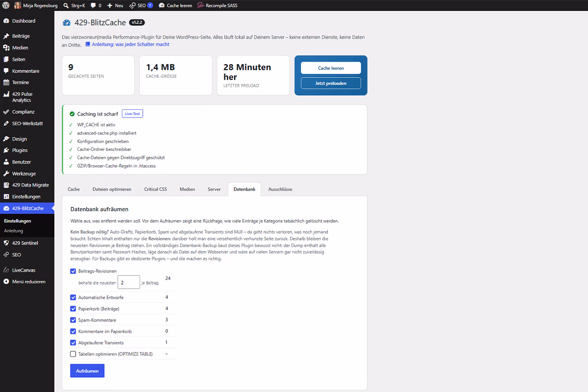Click the Cache-Ordner beschreibbar status line

point(104,149)
